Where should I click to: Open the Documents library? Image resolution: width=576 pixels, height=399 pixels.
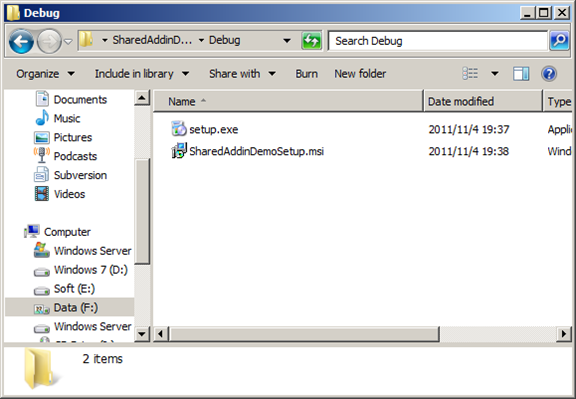click(71, 99)
